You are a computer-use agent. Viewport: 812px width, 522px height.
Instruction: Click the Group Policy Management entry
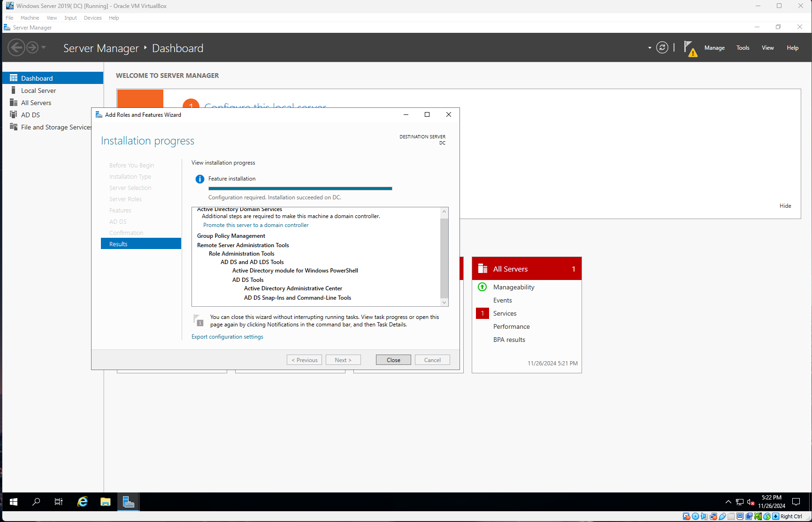click(x=231, y=236)
